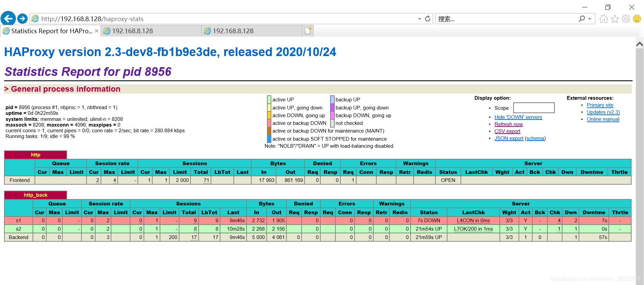Click the Scope input field
The image size is (644, 285).
(534, 108)
